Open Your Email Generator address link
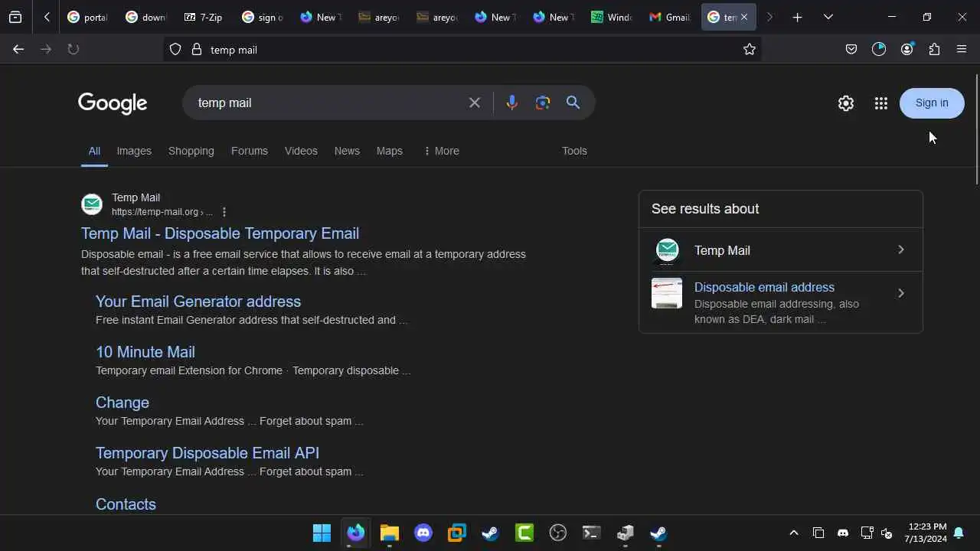Image resolution: width=980 pixels, height=551 pixels. (198, 302)
